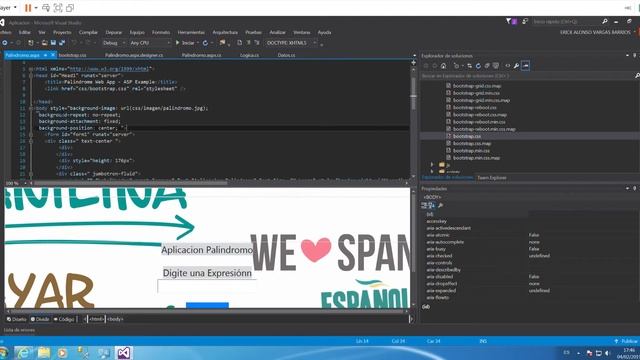This screenshot has width=640, height=360.
Task: Switch to the Datos.cs tab
Action: point(286,55)
